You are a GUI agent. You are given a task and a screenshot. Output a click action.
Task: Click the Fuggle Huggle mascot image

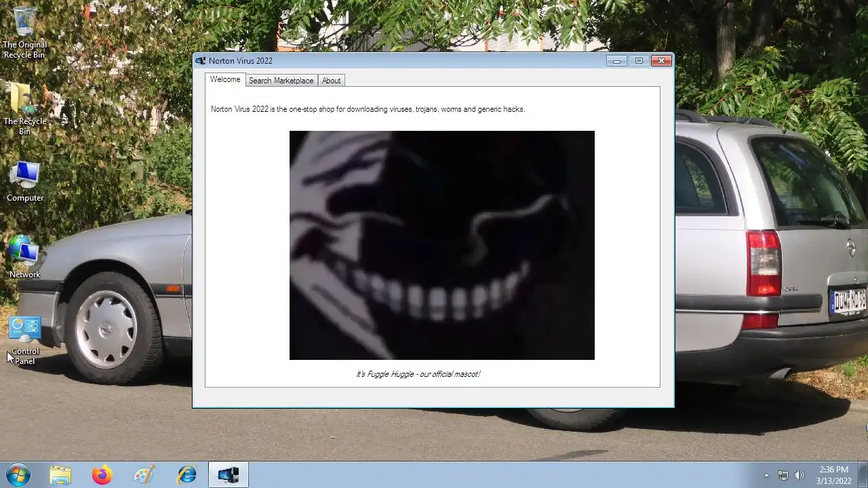(x=442, y=245)
